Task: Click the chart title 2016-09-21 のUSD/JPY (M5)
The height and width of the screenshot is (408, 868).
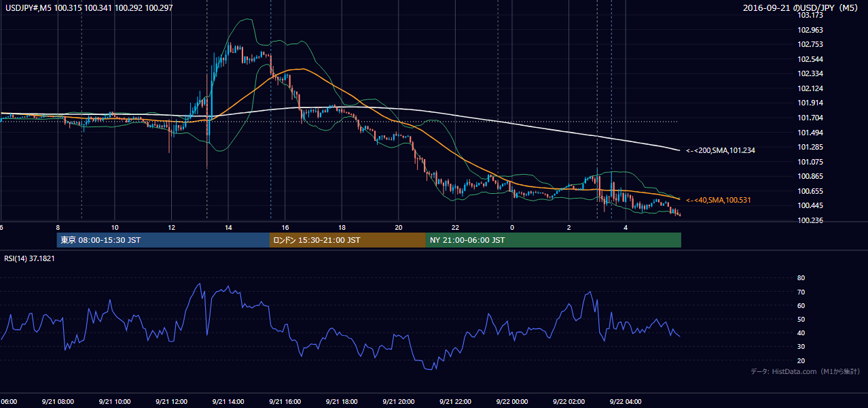Action: (x=802, y=8)
